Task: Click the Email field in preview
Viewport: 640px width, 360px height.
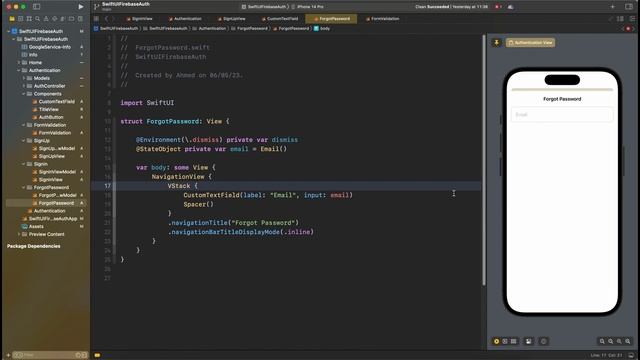Action: tap(562, 115)
